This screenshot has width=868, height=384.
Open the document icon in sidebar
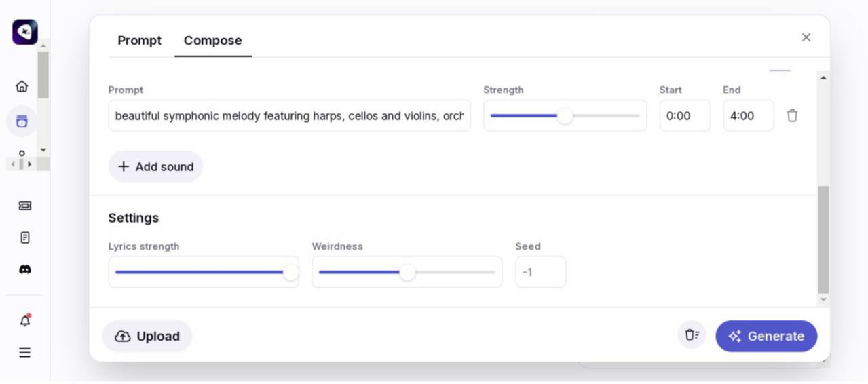click(x=25, y=237)
